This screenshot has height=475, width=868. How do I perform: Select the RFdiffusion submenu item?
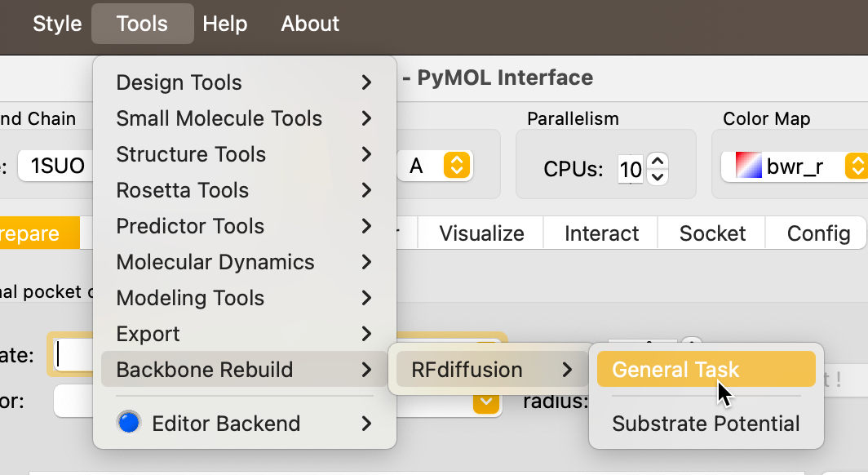(x=490, y=370)
